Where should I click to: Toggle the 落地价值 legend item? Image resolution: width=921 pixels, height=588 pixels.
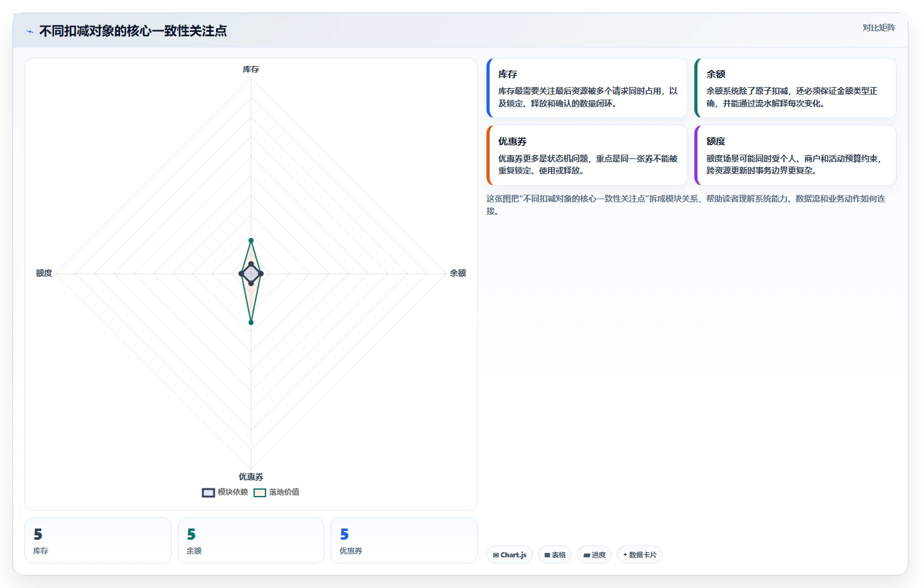pyautogui.click(x=276, y=492)
